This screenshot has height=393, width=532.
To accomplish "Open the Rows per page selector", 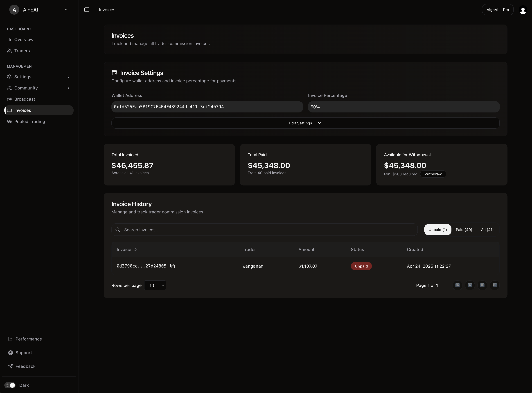I will point(155,285).
